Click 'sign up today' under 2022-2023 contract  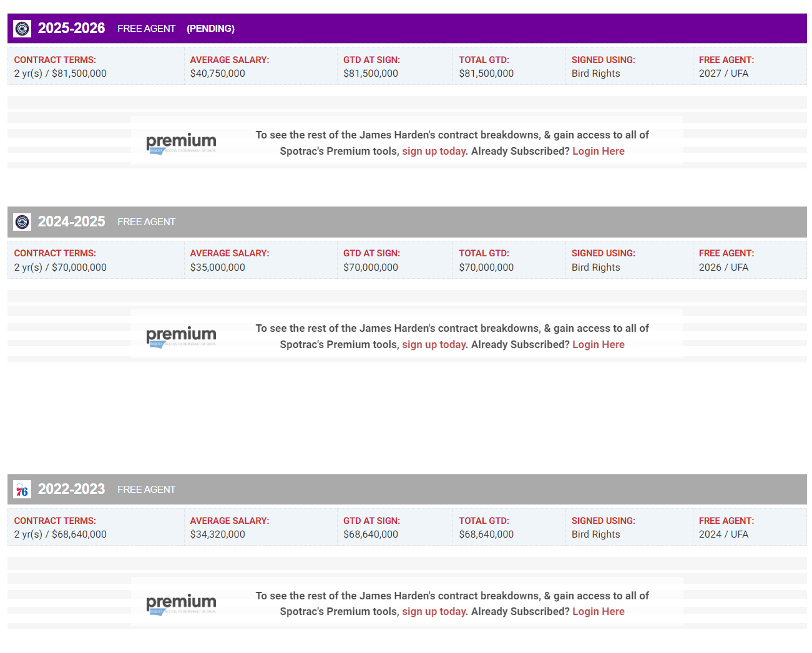pyautogui.click(x=434, y=611)
